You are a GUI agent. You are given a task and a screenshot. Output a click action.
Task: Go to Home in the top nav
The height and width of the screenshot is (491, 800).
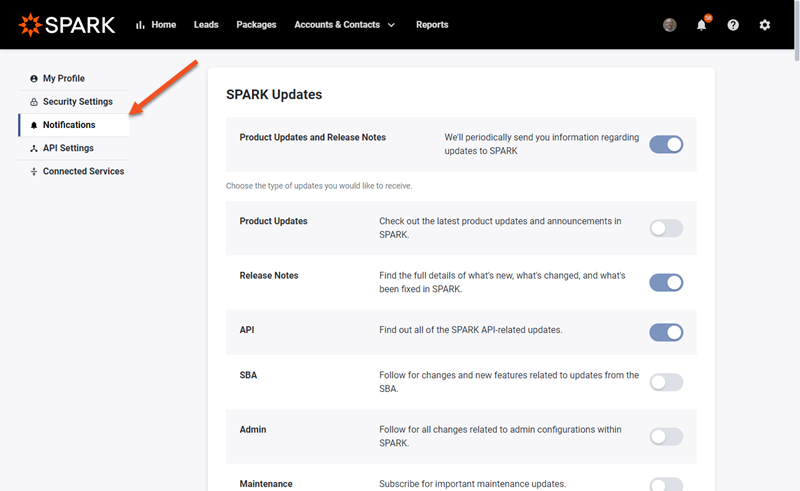(163, 24)
